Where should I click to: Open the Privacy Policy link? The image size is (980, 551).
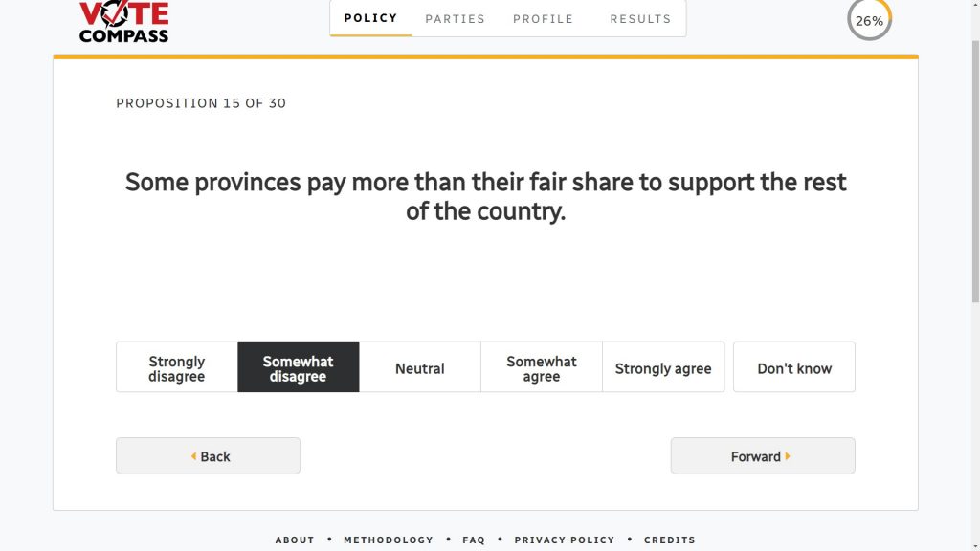coord(565,540)
